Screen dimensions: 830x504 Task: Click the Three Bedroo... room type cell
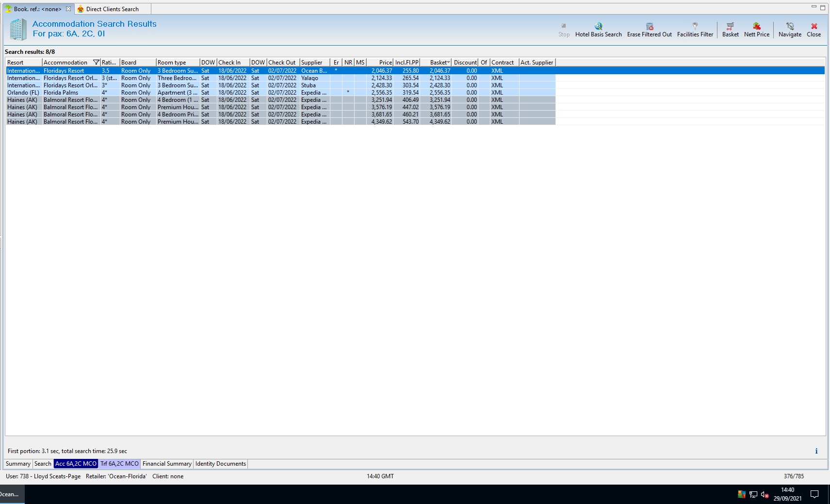point(178,78)
